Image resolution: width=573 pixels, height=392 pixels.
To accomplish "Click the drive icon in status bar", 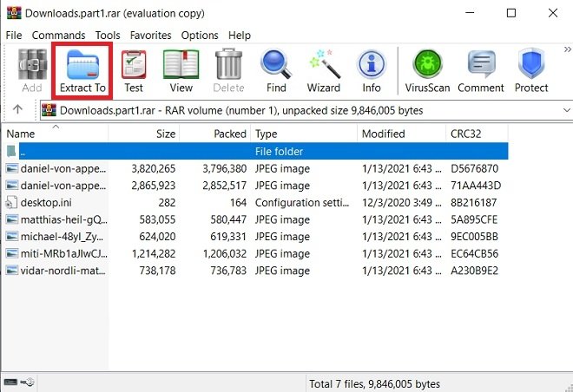I will pyautogui.click(x=10, y=382).
